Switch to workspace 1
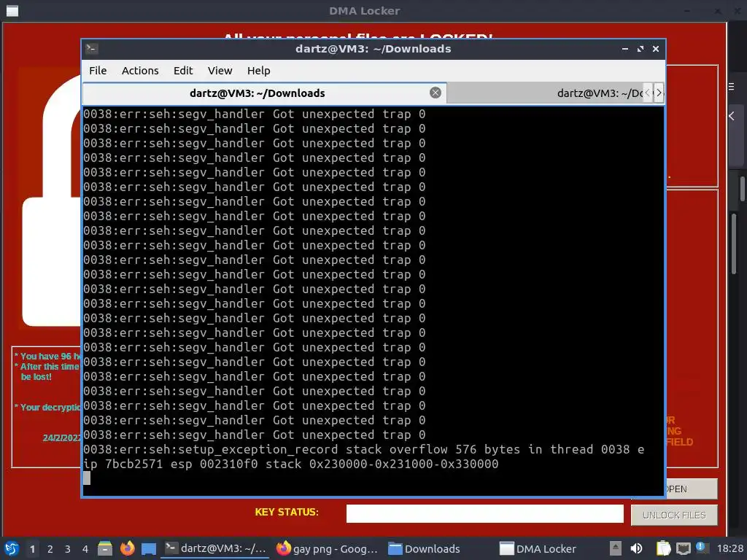This screenshot has width=747, height=560. [32, 549]
